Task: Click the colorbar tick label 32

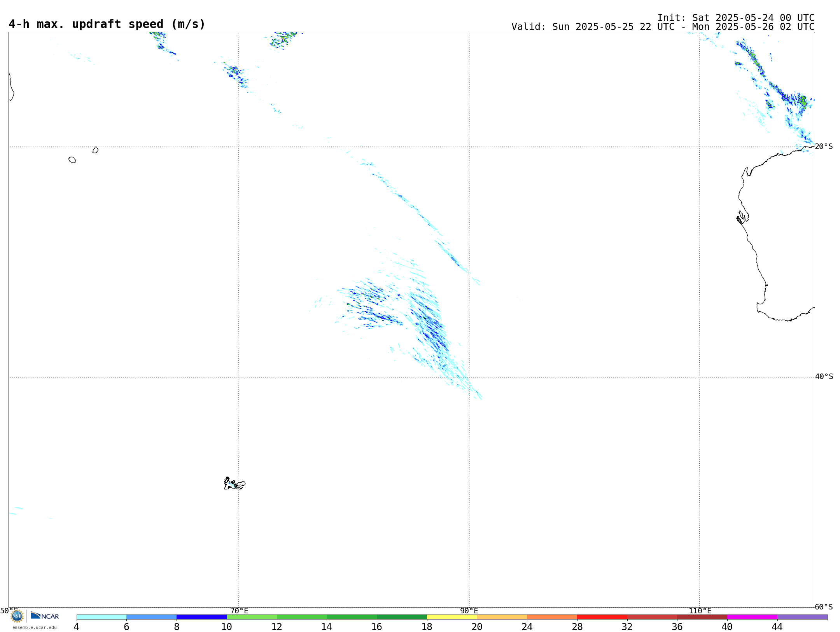Action: pyautogui.click(x=627, y=627)
